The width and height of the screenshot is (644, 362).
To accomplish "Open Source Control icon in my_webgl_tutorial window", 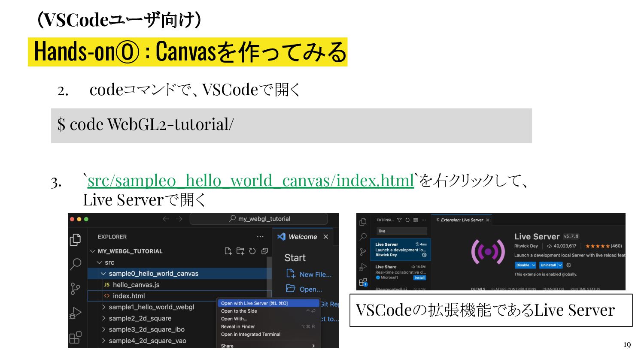I will 75,288.
